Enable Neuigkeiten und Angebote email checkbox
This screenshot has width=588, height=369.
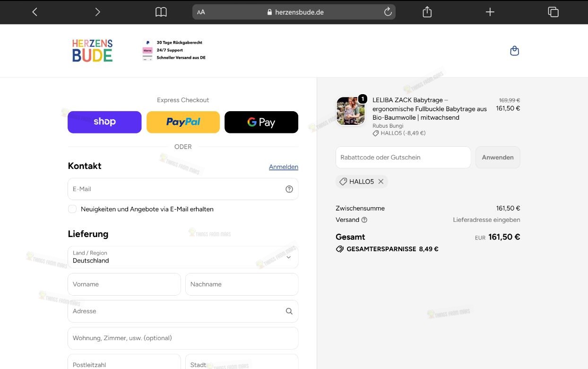(72, 209)
